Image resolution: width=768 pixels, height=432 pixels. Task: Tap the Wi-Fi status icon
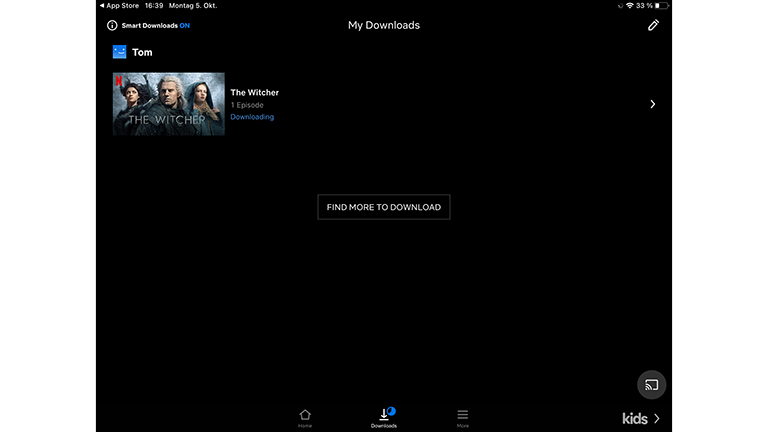pyautogui.click(x=630, y=5)
